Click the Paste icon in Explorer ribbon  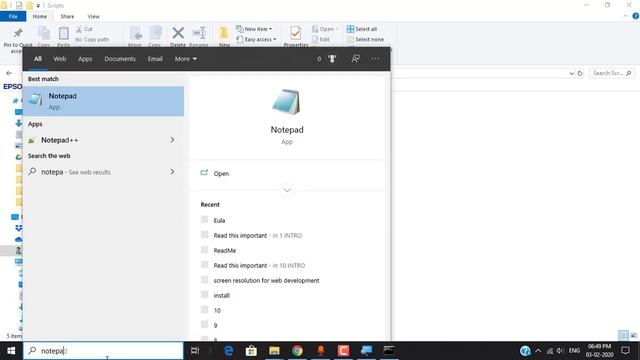click(64, 33)
